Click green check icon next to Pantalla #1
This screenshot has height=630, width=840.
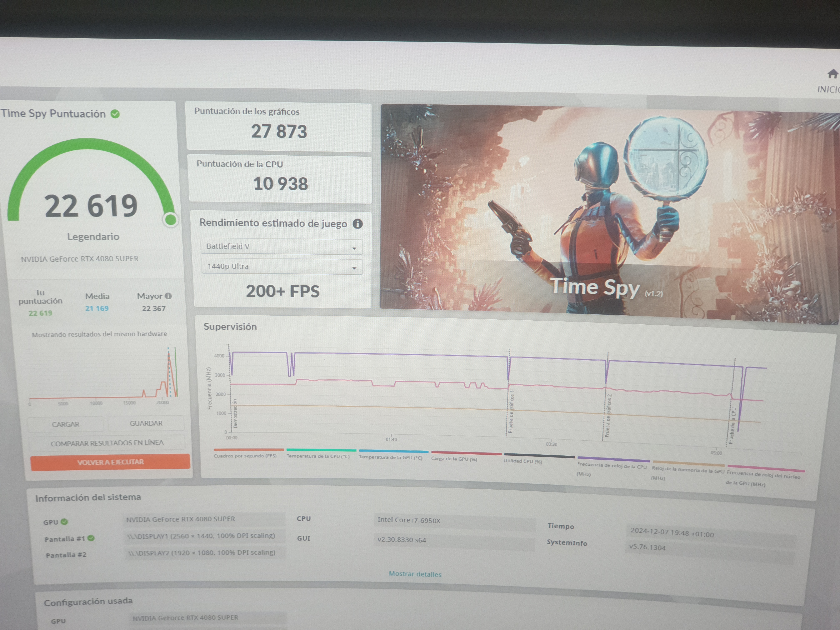pyautogui.click(x=91, y=538)
